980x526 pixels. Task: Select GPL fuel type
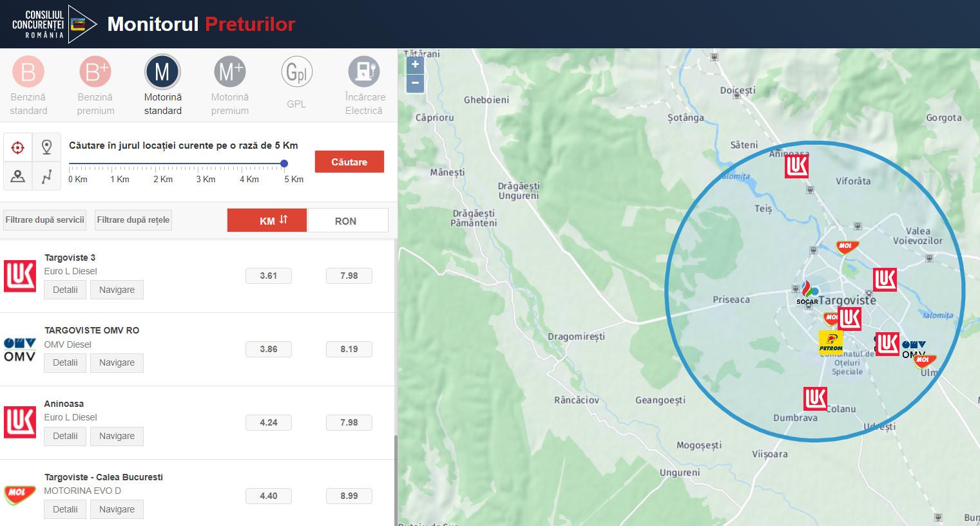point(296,82)
